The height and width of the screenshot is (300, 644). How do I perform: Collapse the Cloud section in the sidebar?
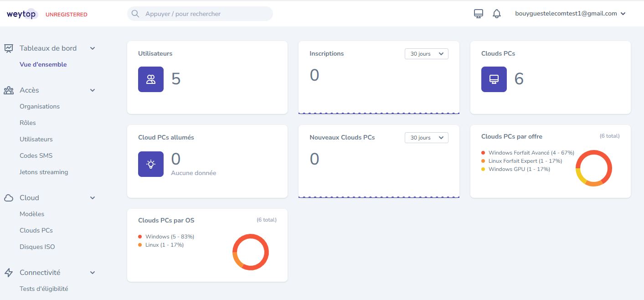93,197
